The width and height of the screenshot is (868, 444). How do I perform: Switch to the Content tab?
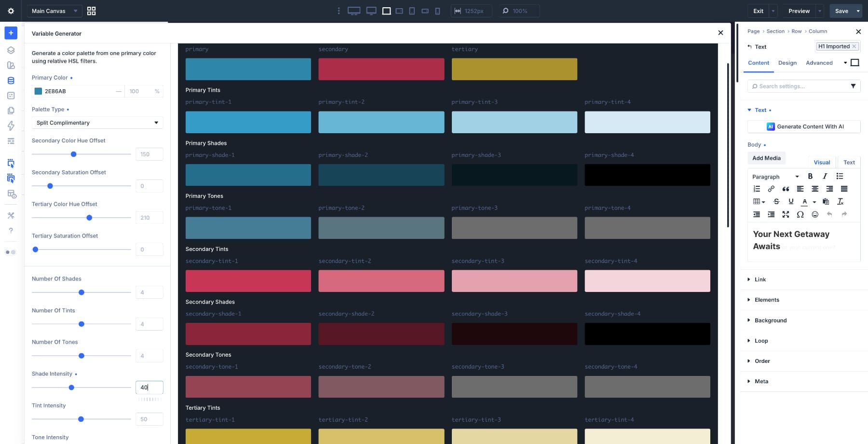[x=759, y=63]
